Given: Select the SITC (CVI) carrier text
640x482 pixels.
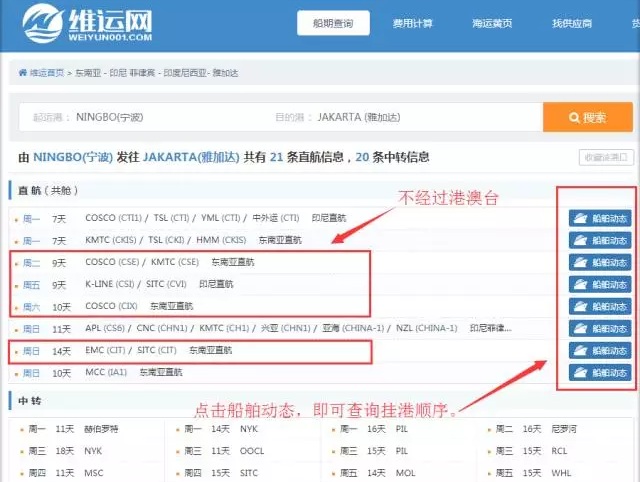Looking at the screenshot, I should tap(166, 284).
